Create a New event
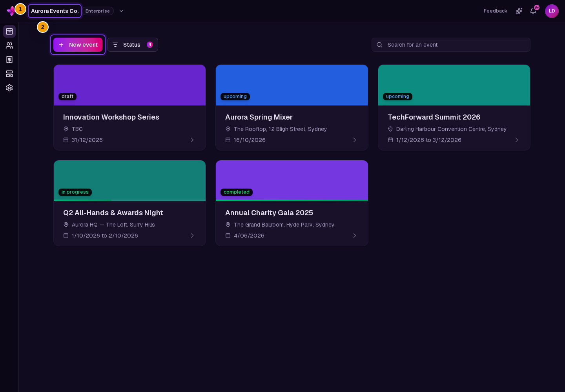This screenshot has height=392, width=565. coord(78,45)
